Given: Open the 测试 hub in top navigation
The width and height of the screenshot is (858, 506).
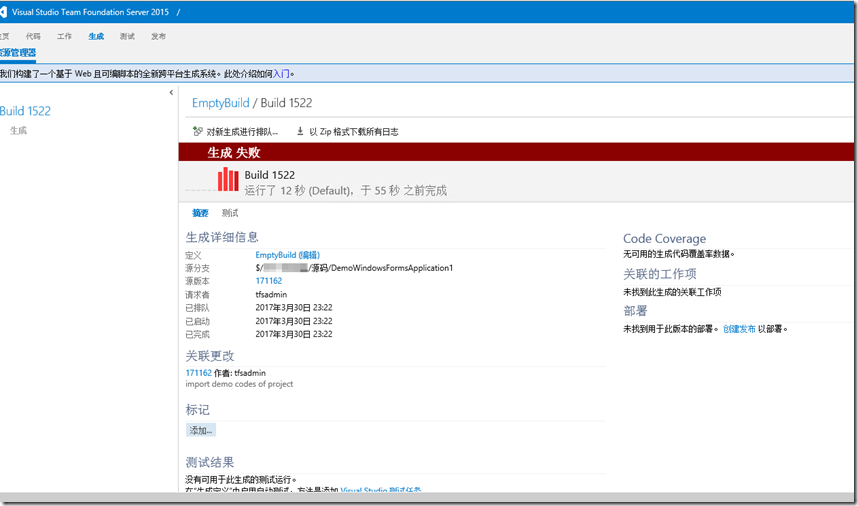Looking at the screenshot, I should click(127, 36).
